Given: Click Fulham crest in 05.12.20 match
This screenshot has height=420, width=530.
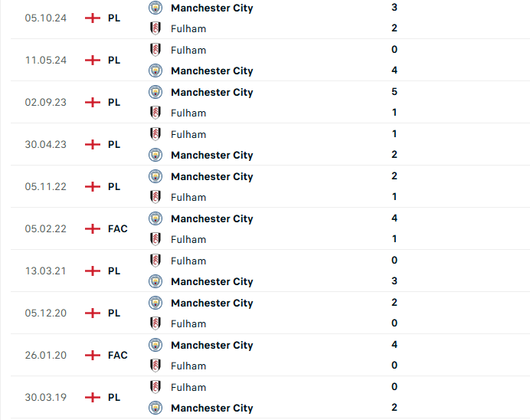Looking at the screenshot, I should point(155,323).
